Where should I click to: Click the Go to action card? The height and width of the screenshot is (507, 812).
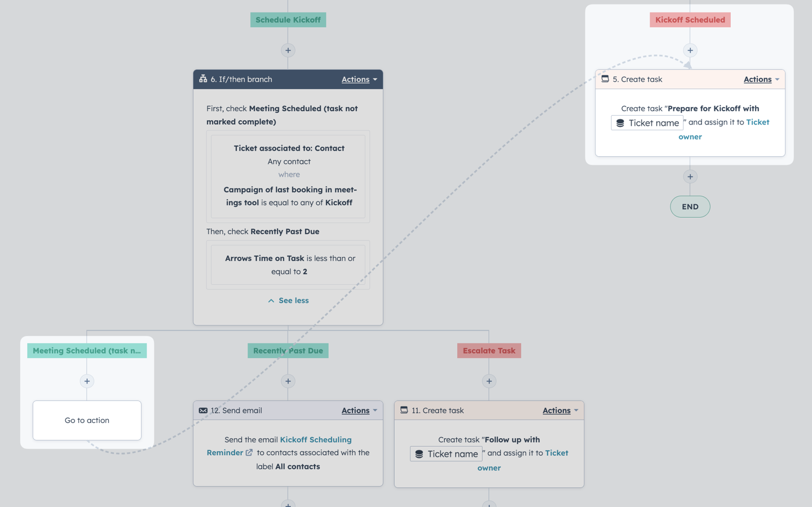(x=87, y=420)
